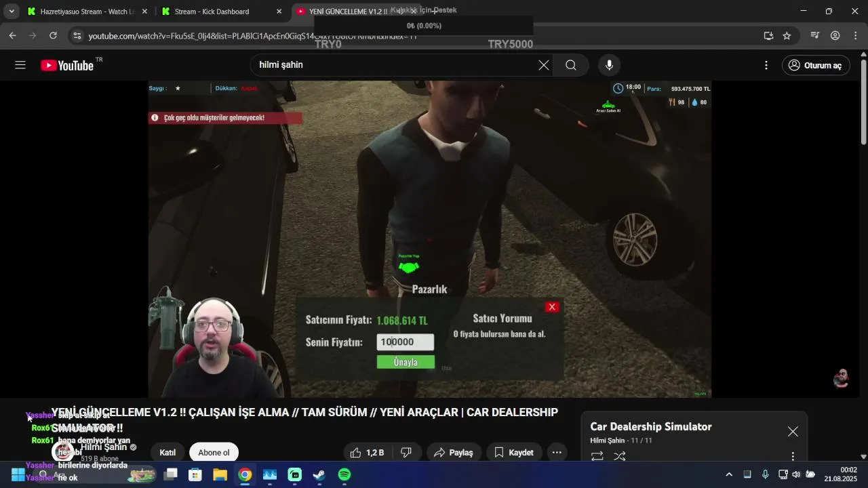Bookmark this page with the star icon

click(x=787, y=35)
